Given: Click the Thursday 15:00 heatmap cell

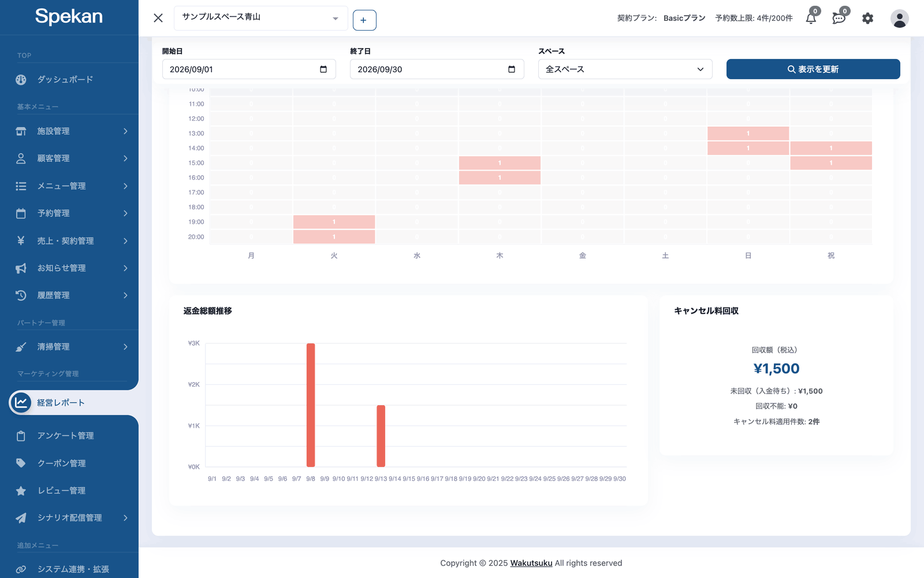Looking at the screenshot, I should coord(500,163).
